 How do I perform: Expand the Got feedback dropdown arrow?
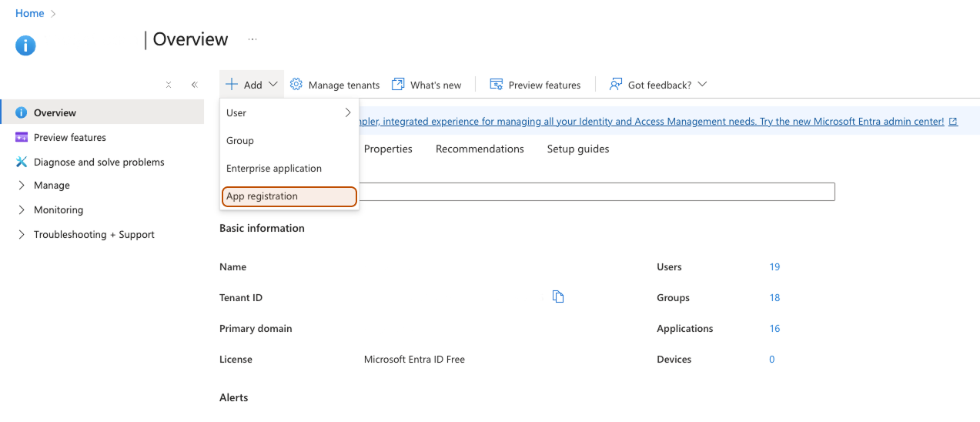coord(702,85)
